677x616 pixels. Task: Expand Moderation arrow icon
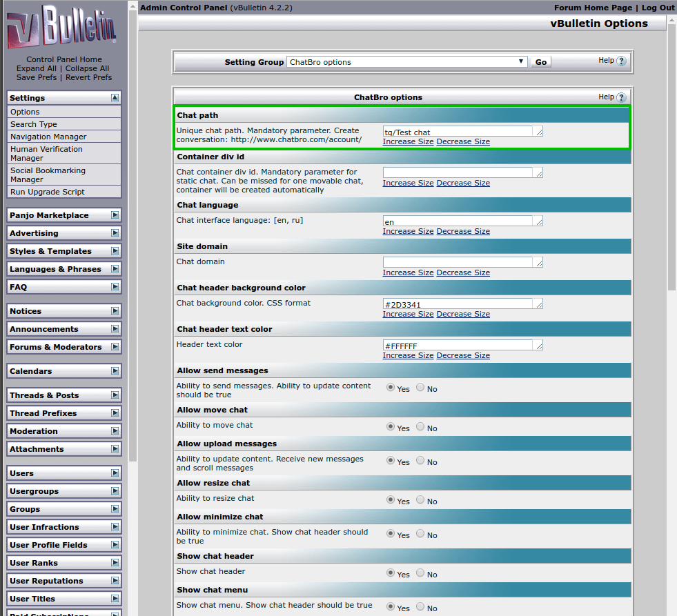click(115, 431)
